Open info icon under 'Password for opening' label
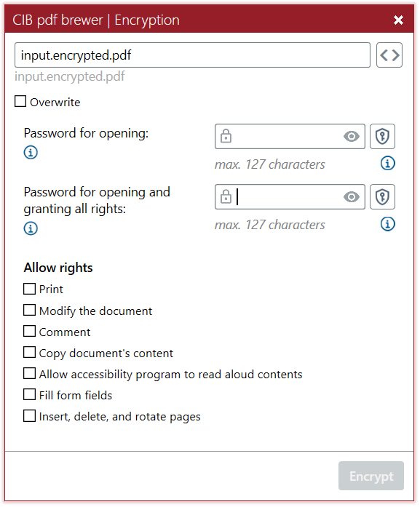 click(31, 152)
